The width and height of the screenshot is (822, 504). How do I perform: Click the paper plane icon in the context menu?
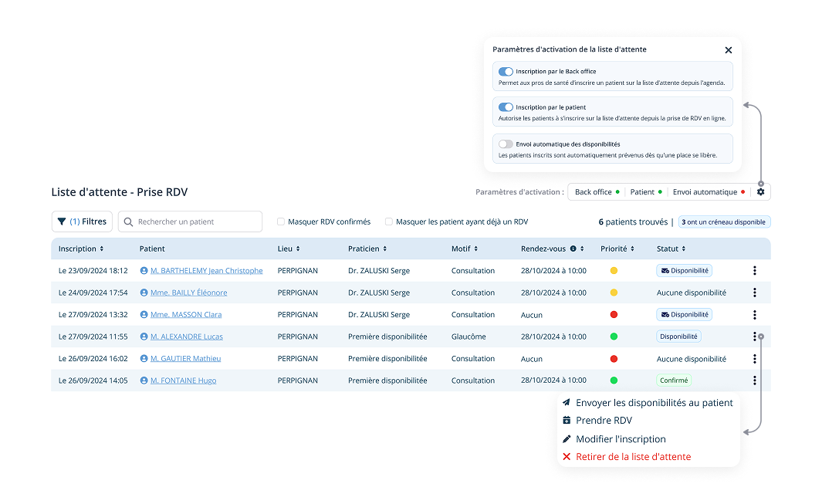567,403
